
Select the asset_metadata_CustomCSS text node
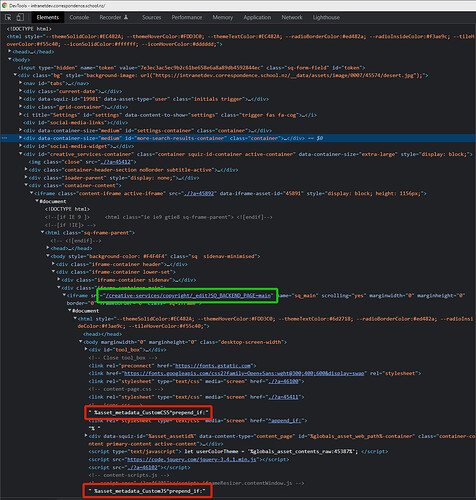(148, 413)
